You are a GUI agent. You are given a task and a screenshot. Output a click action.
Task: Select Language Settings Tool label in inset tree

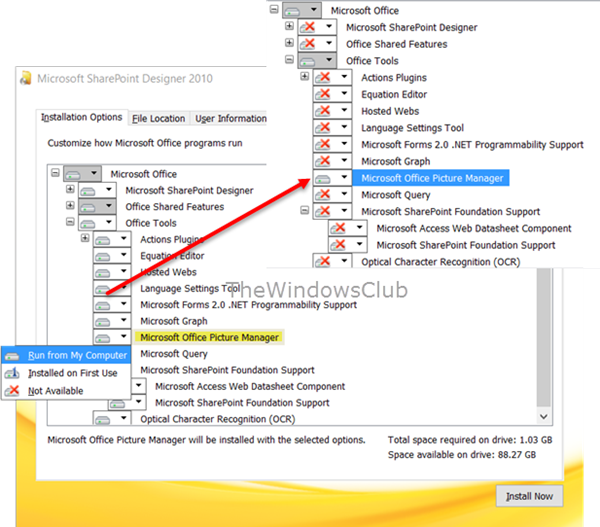412,128
